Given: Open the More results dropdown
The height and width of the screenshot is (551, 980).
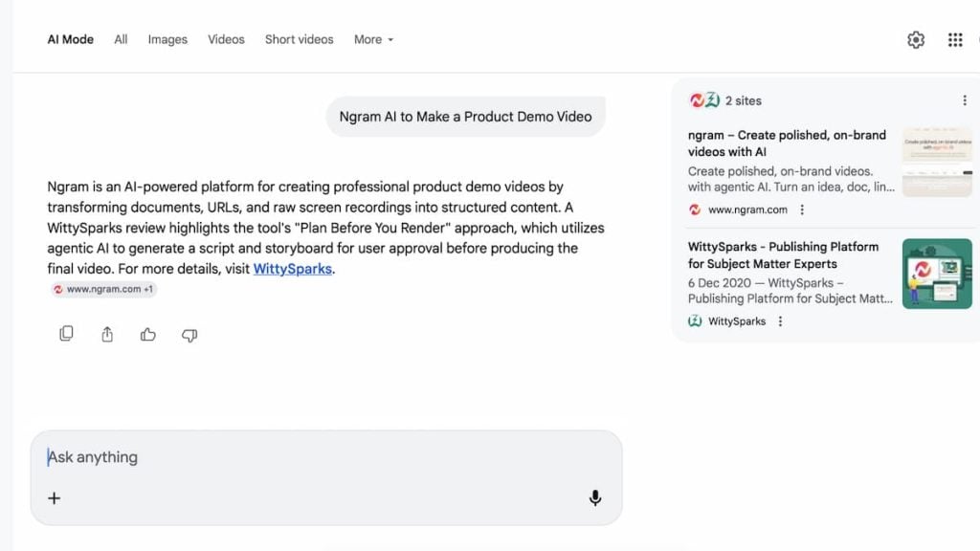Looking at the screenshot, I should (372, 39).
